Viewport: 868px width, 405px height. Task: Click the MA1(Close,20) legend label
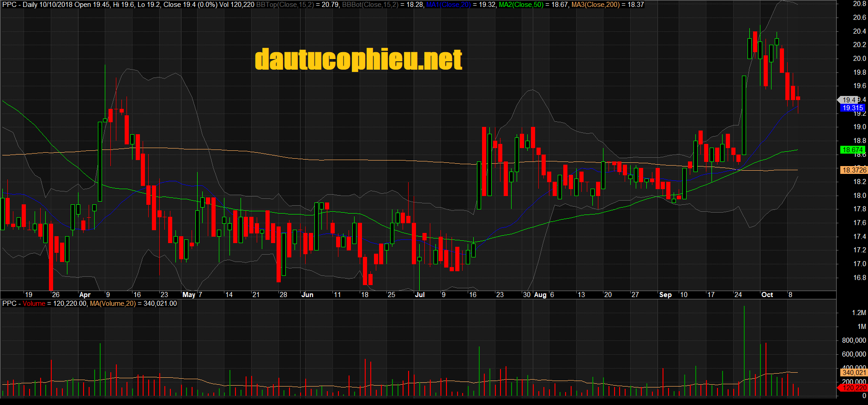click(x=448, y=5)
